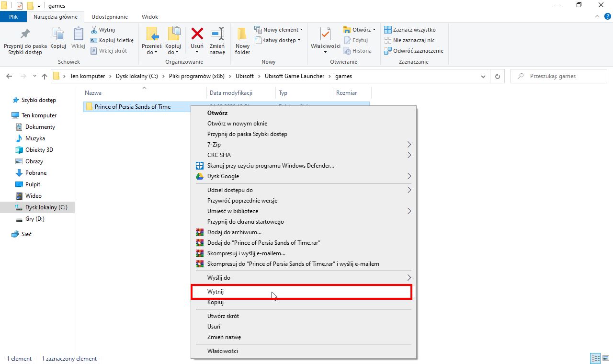Click Zaznacz wszystko in the ribbon
The image size is (613, 364).
point(410,30)
